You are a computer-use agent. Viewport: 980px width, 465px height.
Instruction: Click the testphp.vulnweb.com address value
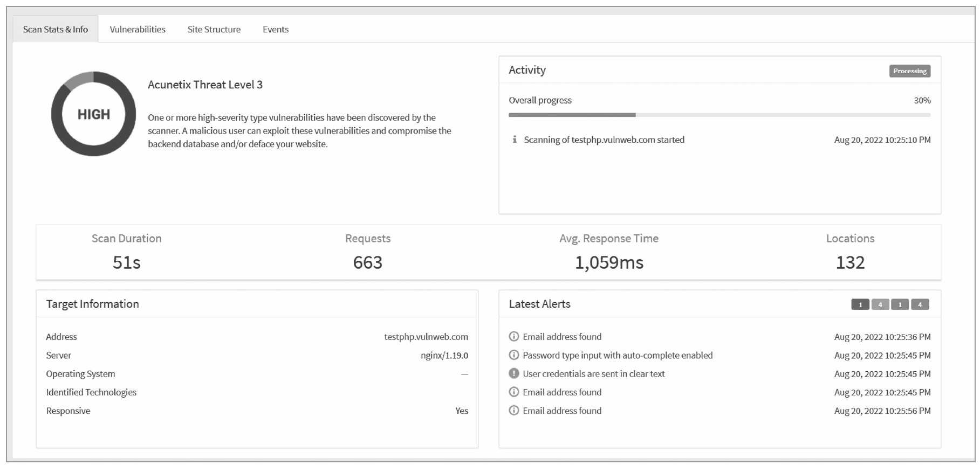click(426, 337)
